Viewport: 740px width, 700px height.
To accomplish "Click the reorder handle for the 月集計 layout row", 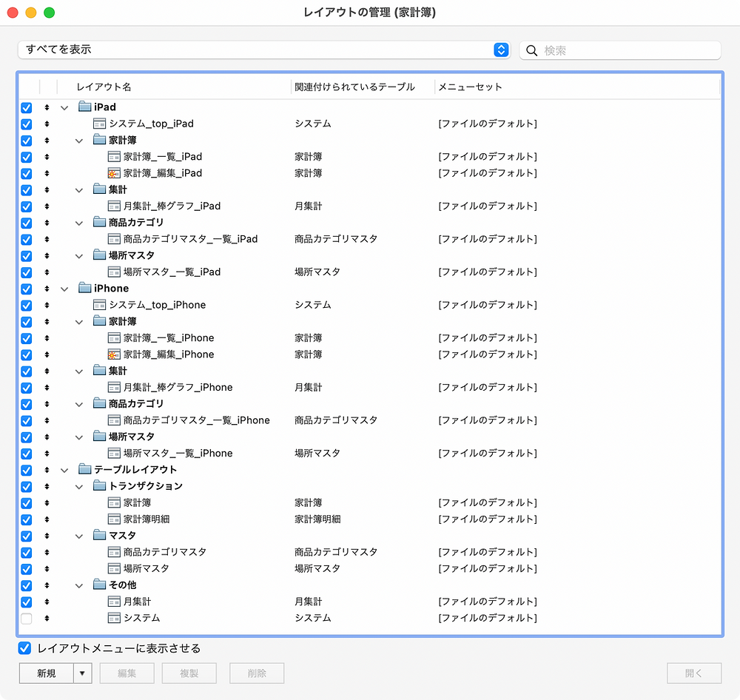I will tap(47, 602).
